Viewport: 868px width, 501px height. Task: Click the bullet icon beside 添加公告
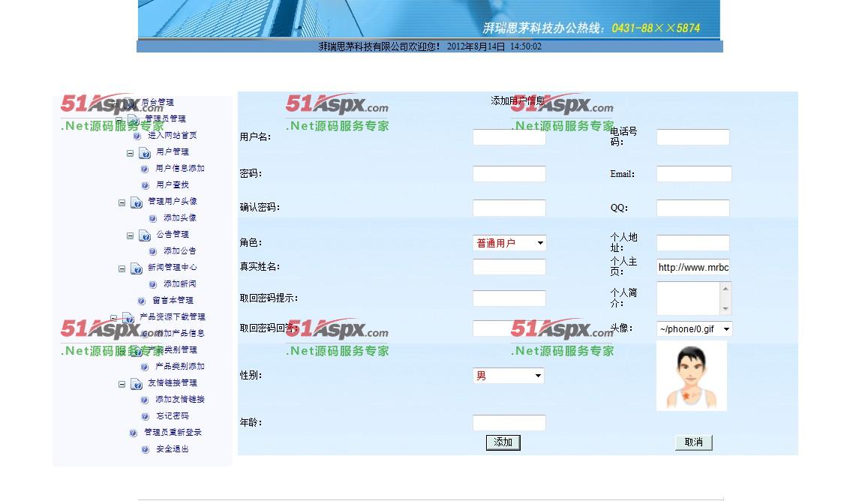(153, 252)
